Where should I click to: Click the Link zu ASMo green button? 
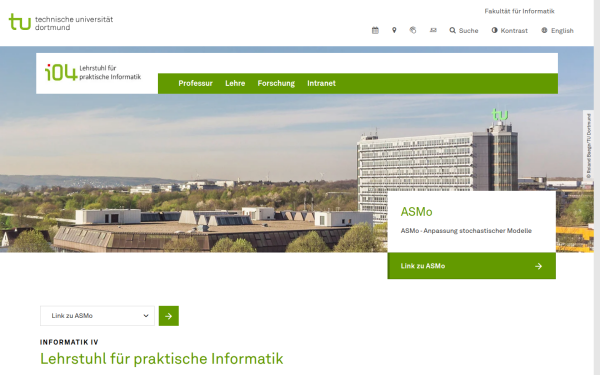[471, 266]
